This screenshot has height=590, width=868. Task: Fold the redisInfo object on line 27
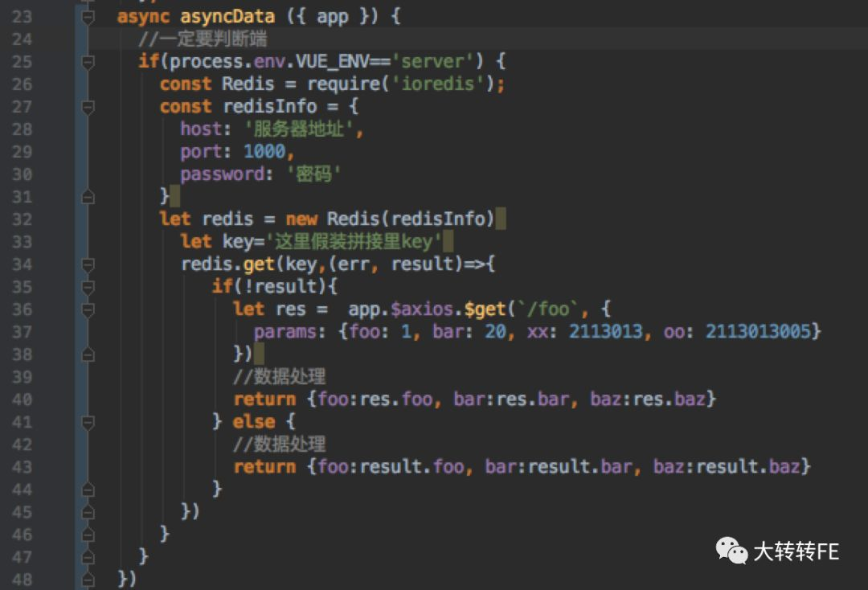coord(88,107)
